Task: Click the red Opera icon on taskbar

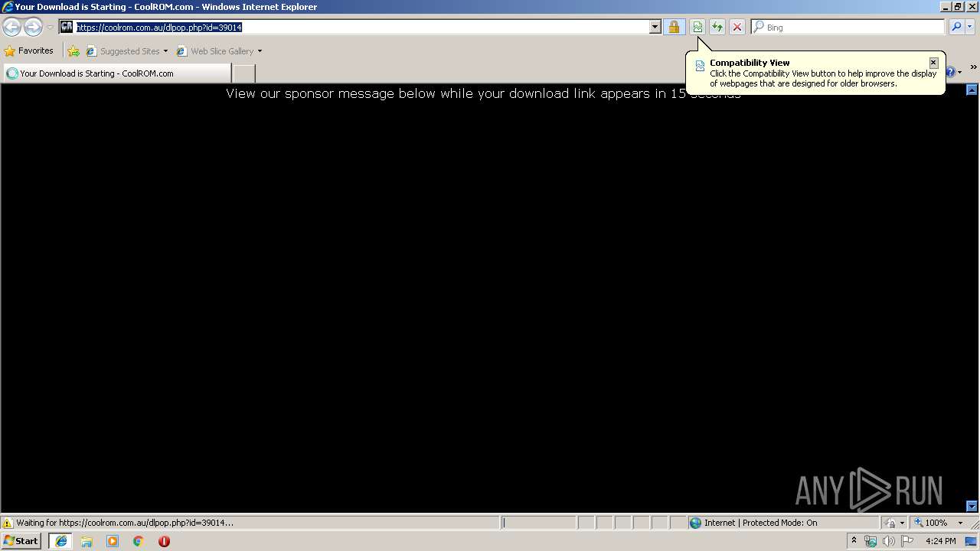Action: (x=164, y=541)
